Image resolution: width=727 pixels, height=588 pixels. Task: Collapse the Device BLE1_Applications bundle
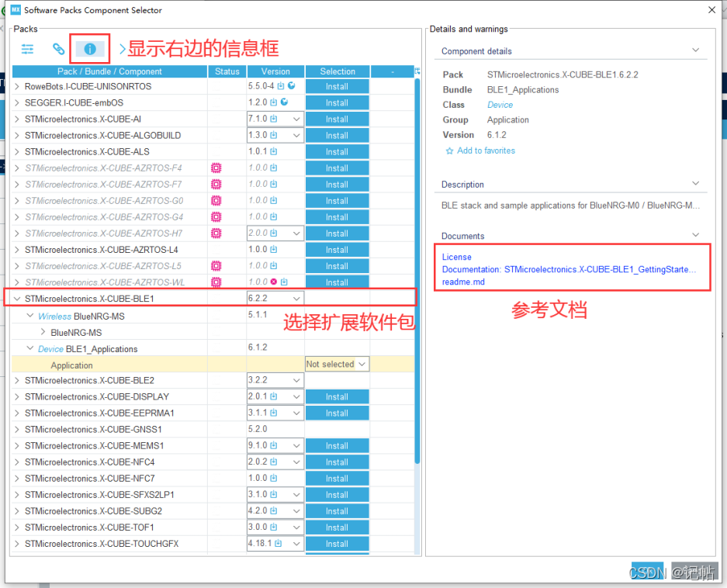[30, 348]
